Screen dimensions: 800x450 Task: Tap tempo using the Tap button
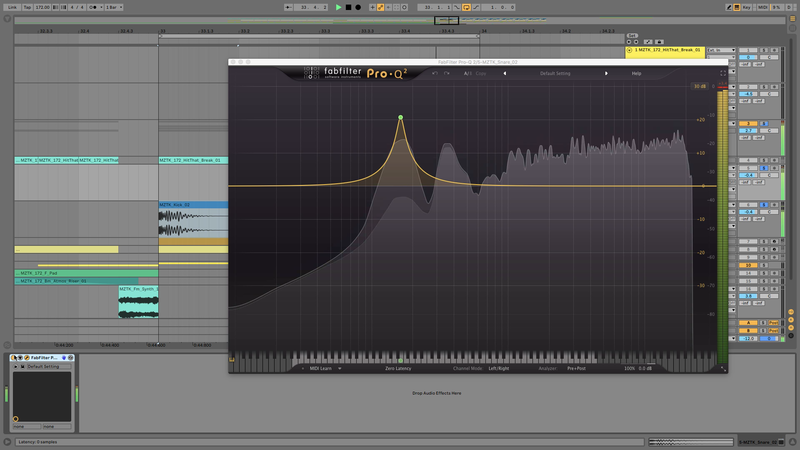pyautogui.click(x=28, y=7)
